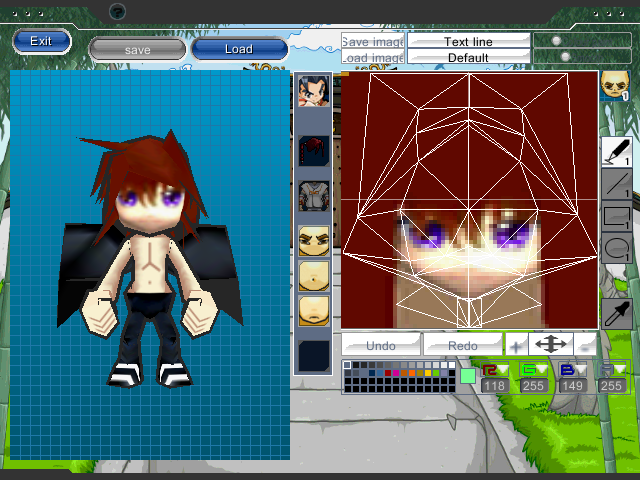Pick the yellow palette swatch
Viewport: 640px width, 480px height.
[x=427, y=373]
